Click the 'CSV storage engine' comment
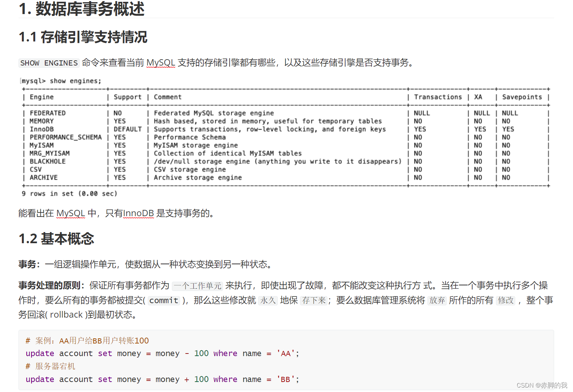573x392 pixels. click(190, 170)
